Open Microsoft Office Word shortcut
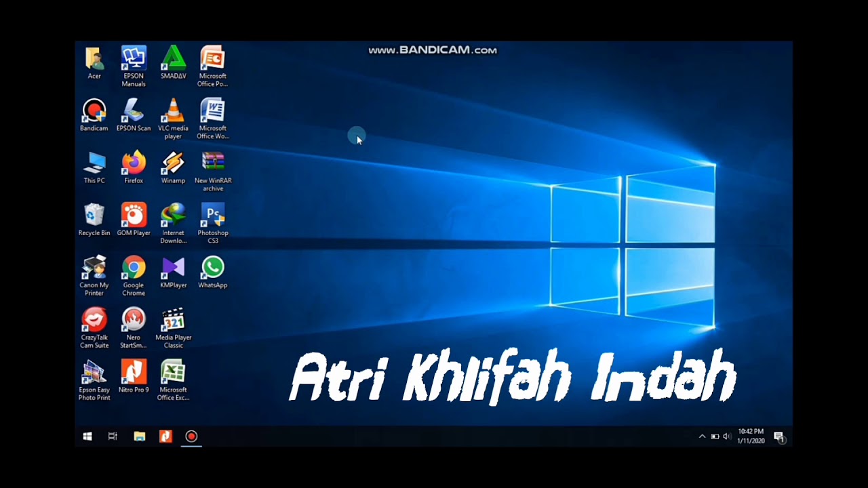868x488 pixels. coord(212,119)
